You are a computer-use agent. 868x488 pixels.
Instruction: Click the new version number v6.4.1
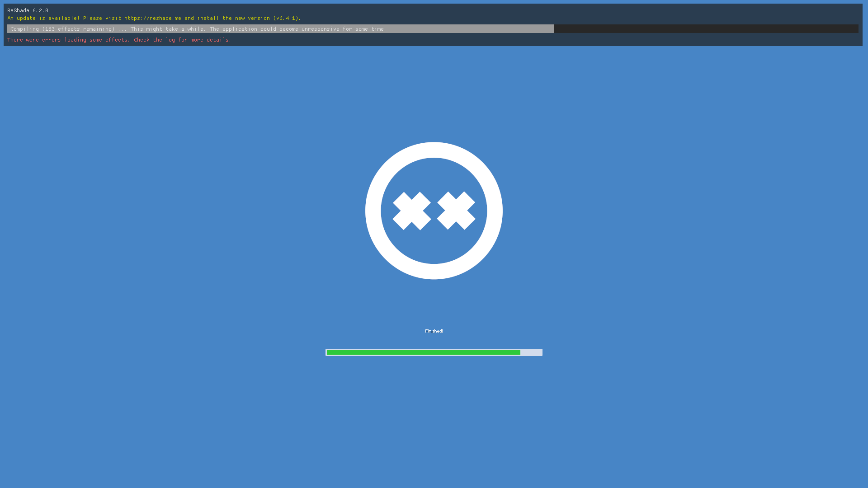tap(286, 18)
